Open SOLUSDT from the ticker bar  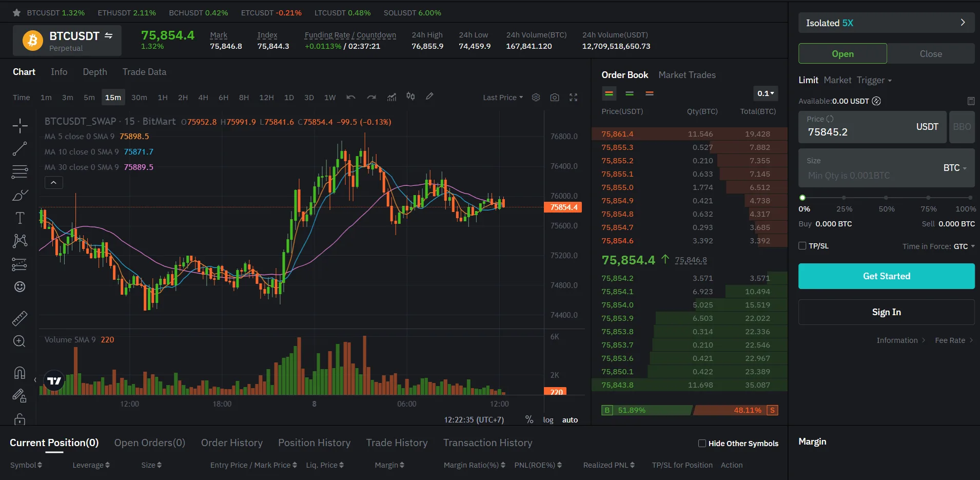(413, 13)
